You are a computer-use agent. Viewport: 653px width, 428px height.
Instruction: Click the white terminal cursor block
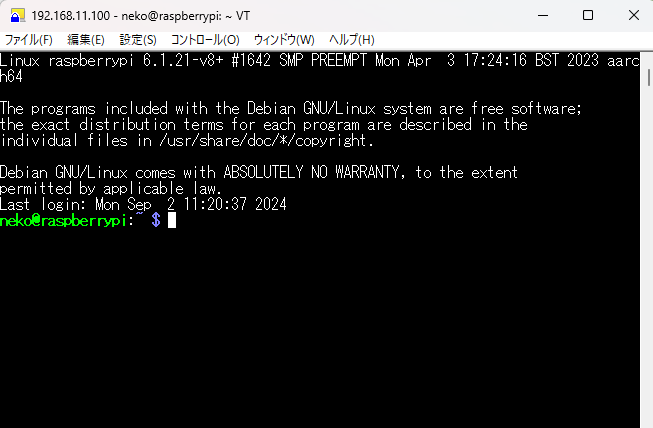[172, 220]
